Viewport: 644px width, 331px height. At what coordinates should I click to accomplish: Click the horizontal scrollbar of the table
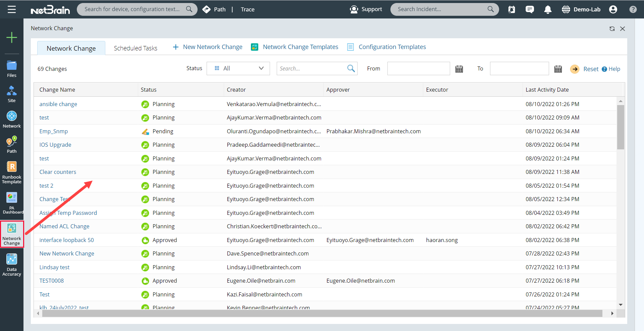point(322,314)
